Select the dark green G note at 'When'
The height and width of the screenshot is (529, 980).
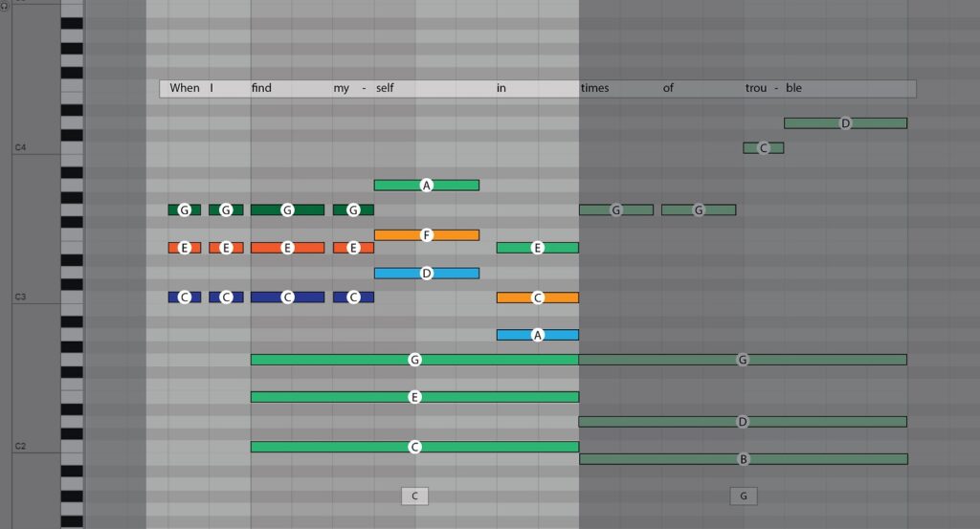(x=185, y=209)
